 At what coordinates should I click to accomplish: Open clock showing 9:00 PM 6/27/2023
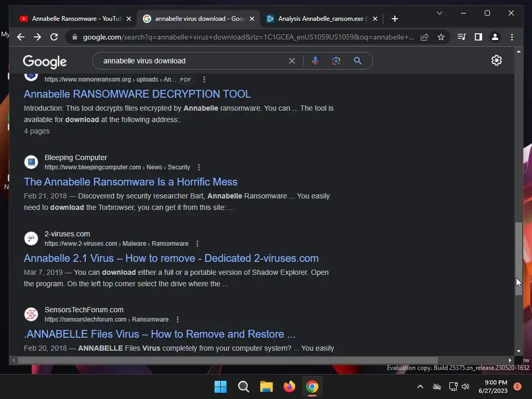coord(493,387)
